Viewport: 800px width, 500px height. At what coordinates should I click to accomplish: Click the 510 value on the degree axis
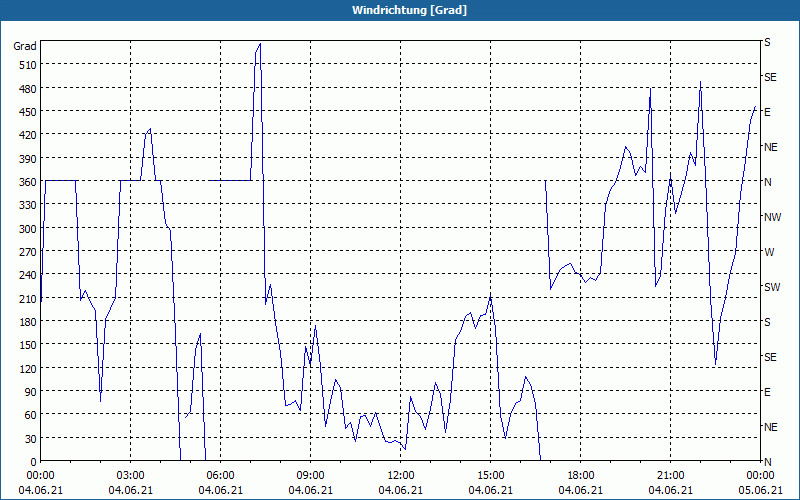28,65
